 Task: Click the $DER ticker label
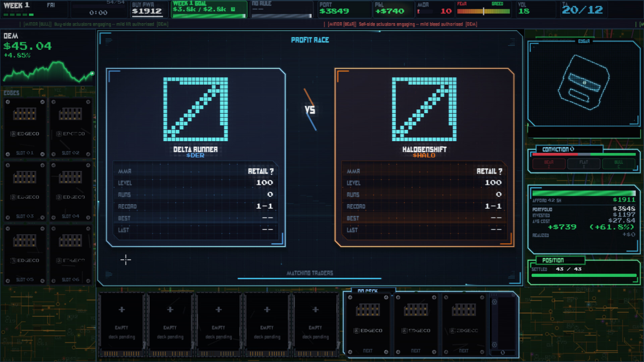click(x=195, y=156)
